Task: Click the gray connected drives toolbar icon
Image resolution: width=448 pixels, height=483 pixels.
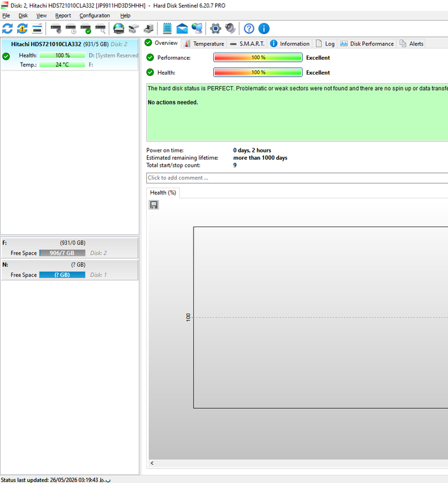Action: [134, 29]
